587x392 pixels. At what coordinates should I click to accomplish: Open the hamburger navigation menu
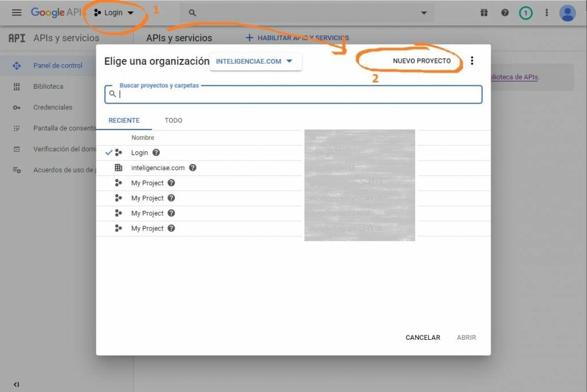click(x=17, y=13)
